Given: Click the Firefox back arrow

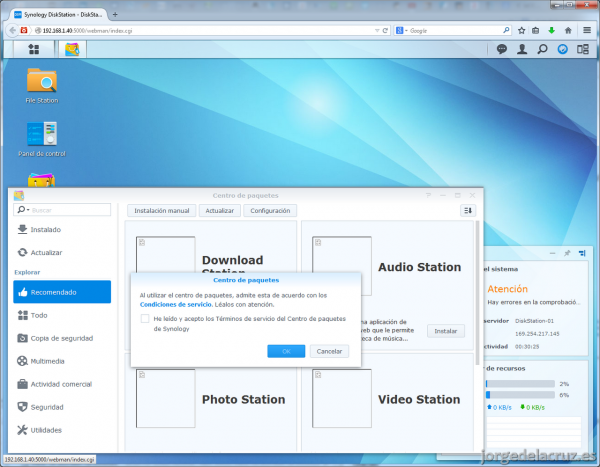Looking at the screenshot, I should tap(13, 30).
